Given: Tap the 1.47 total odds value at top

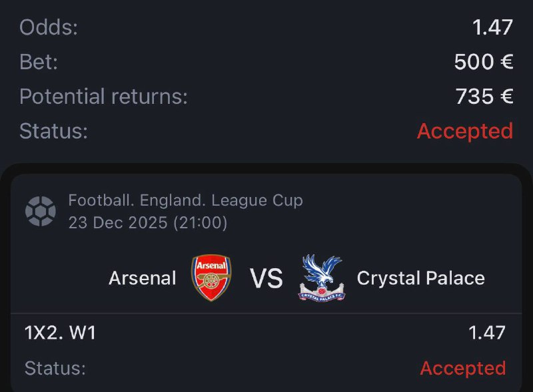Looking at the screenshot, I should point(492,27).
